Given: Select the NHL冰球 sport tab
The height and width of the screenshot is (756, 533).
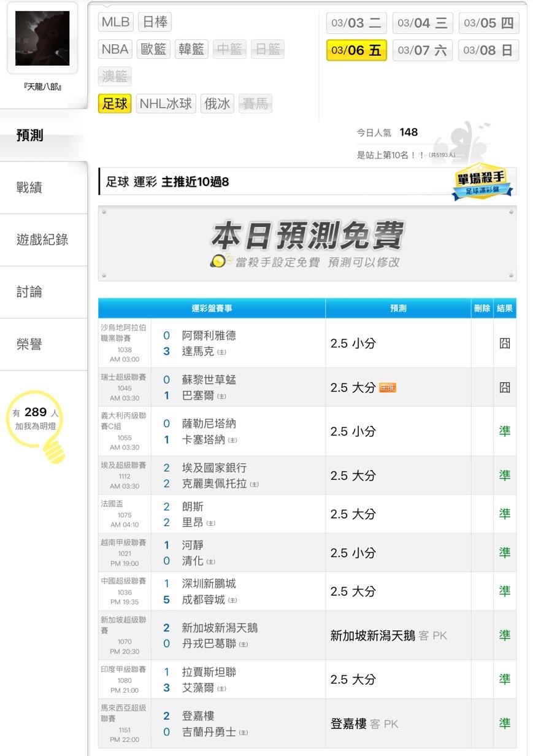Looking at the screenshot, I should (166, 103).
